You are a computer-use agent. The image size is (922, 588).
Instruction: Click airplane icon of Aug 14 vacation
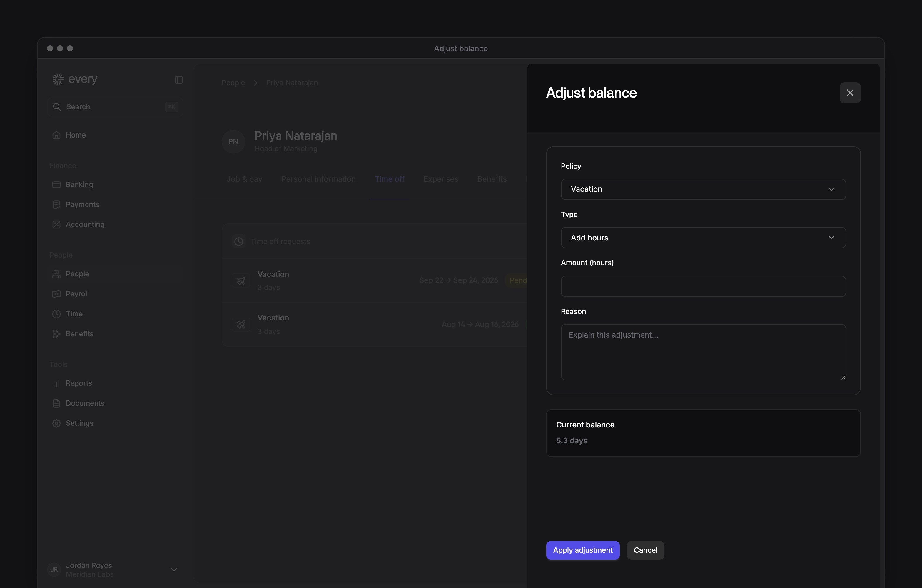point(241,325)
